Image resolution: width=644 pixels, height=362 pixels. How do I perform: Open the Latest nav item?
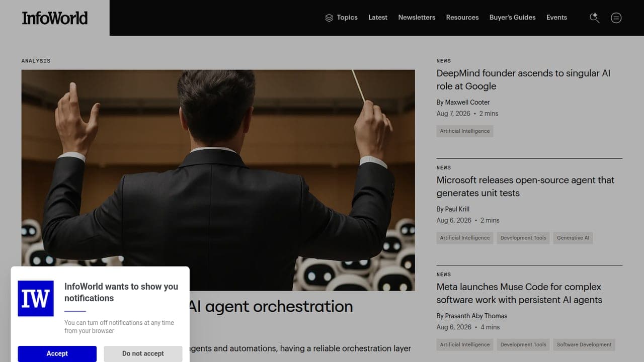pos(378,18)
